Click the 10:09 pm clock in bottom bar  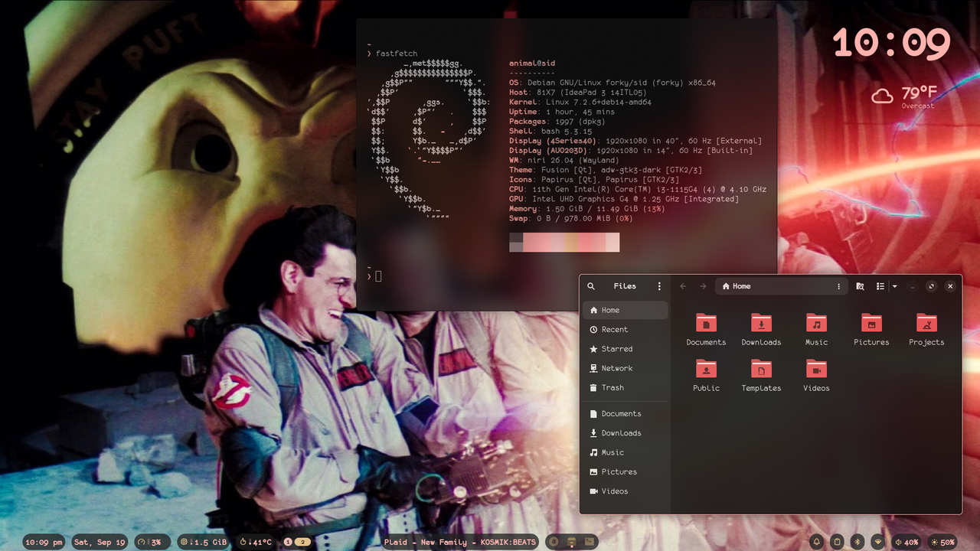(44, 542)
